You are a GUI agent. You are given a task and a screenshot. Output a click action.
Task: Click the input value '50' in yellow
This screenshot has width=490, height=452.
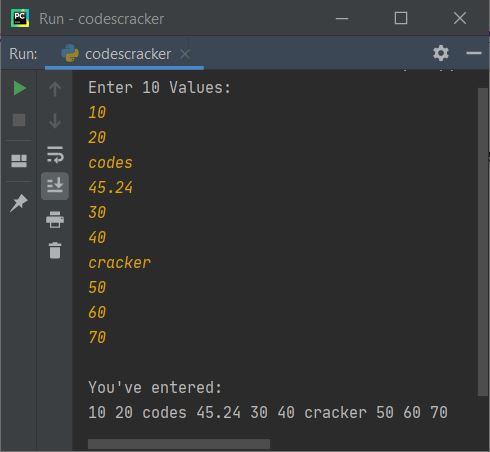click(97, 287)
